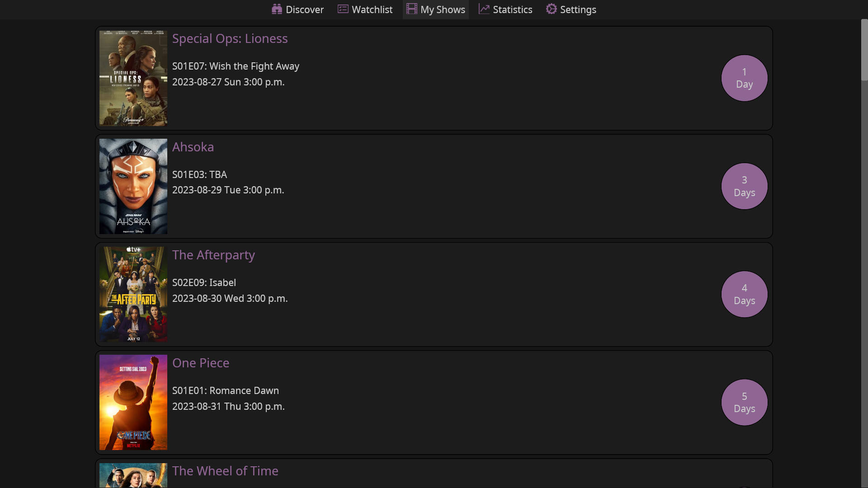This screenshot has height=488, width=868.
Task: Click the 3 Days badge on Ahsoka
Action: pos(744,186)
